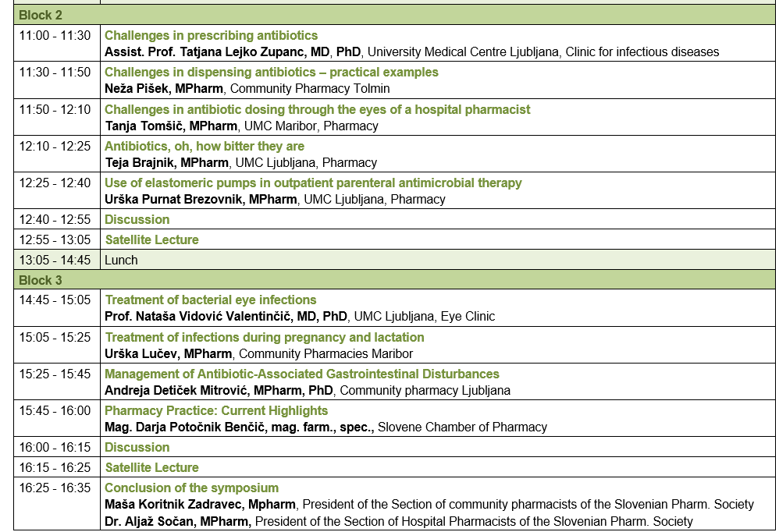Click the pregnancy and lactation infections title
Image resolution: width=779 pixels, height=532 pixels.
coord(265,338)
